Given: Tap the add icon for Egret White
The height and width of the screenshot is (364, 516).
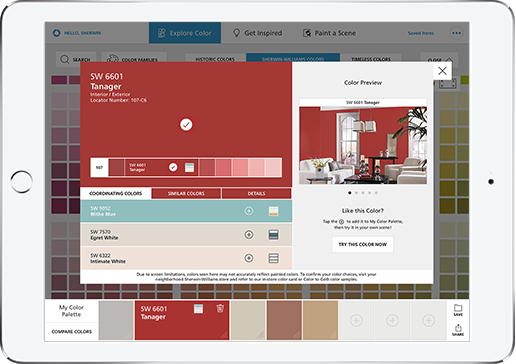Looking at the screenshot, I should coord(249,235).
